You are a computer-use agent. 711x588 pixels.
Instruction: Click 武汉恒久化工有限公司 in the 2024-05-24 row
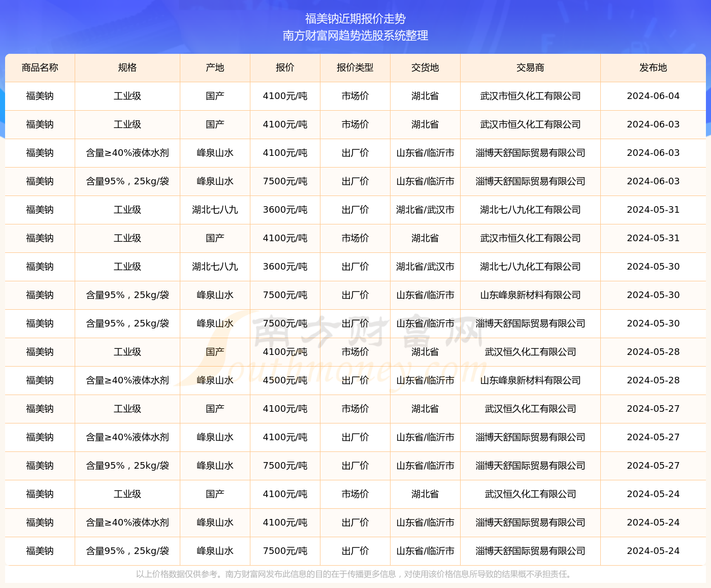[x=530, y=494]
